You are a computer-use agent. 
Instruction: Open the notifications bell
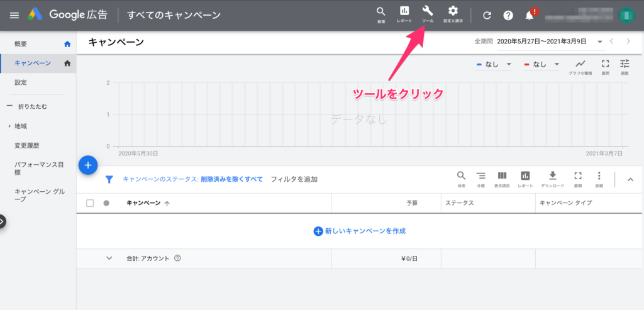[530, 16]
